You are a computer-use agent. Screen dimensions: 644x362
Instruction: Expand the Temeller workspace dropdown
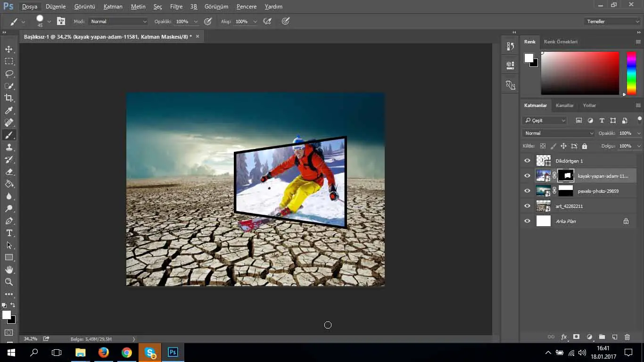pos(612,22)
